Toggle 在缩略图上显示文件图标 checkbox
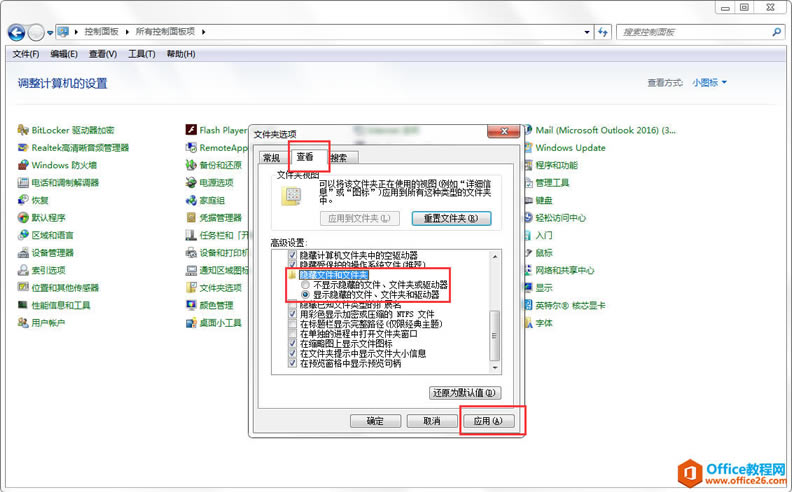 tap(292, 343)
